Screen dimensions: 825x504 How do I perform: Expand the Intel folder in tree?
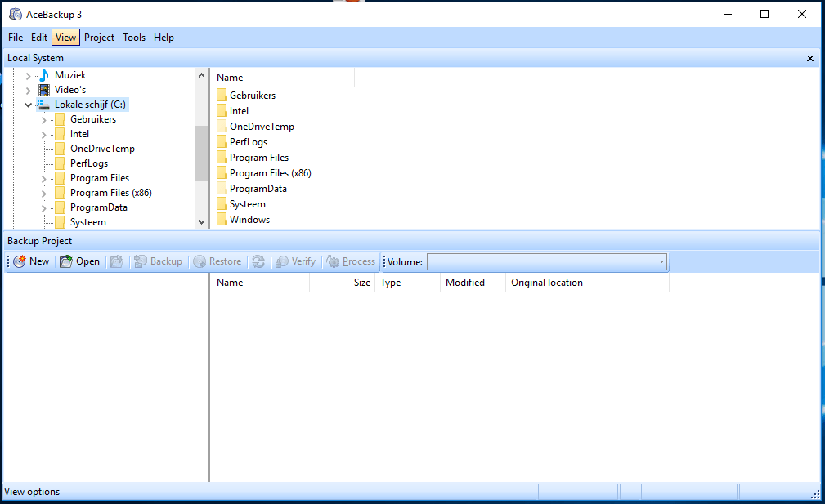click(x=44, y=135)
